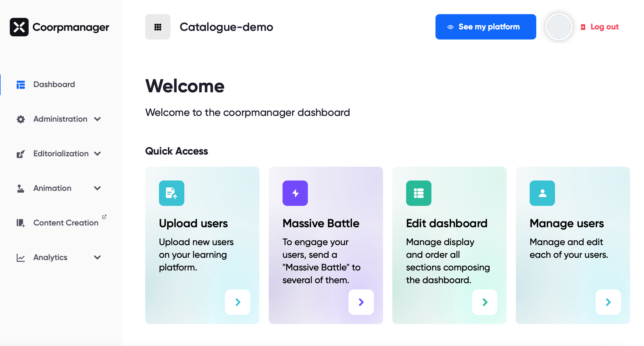The height and width of the screenshot is (346, 644).
Task: Click the external link icon beside Content Creation
Action: tap(104, 217)
